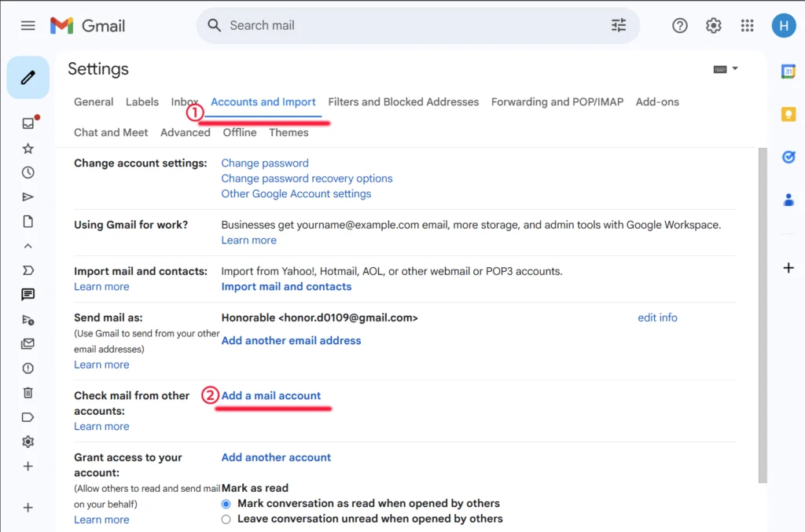
Task: Click the Manage labels gear in left sidebar
Action: click(x=28, y=442)
